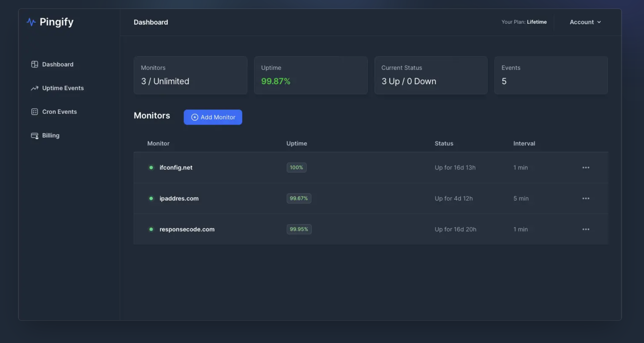Click the '3 Up / 0 Down' value

coord(409,81)
